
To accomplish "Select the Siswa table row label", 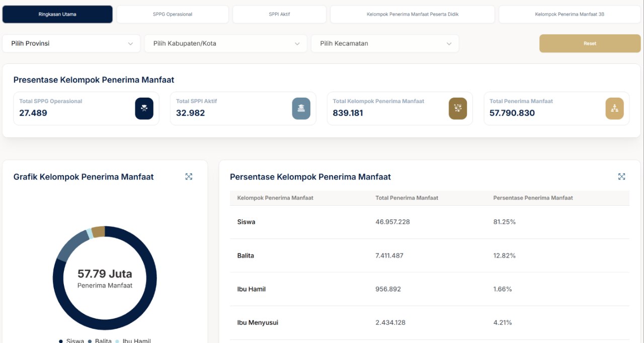I will [x=246, y=222].
